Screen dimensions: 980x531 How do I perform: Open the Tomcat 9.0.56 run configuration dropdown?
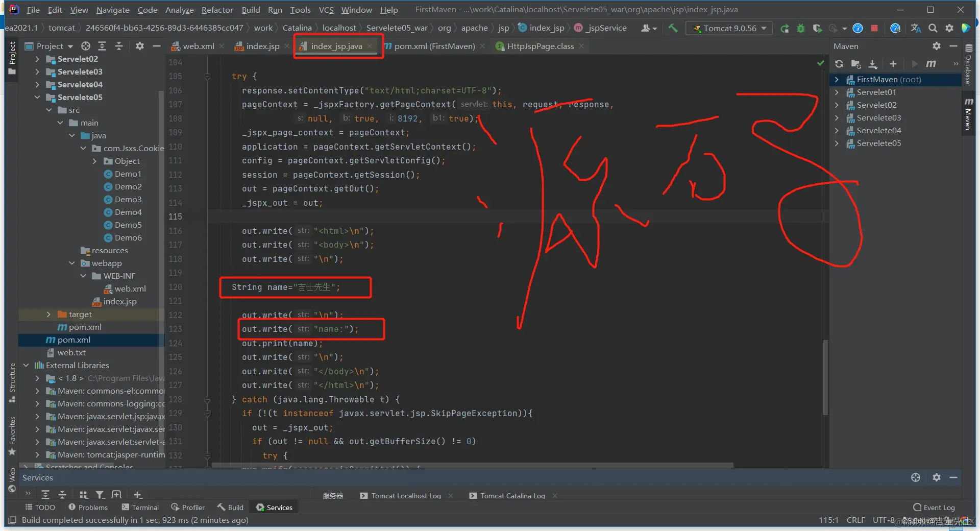(729, 28)
